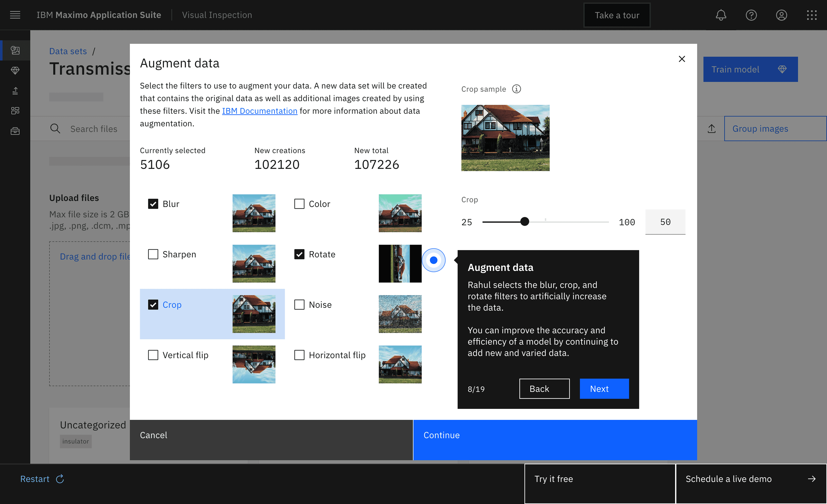This screenshot has width=827, height=504.
Task: Open Data sets sidebar icon
Action: pos(15,50)
